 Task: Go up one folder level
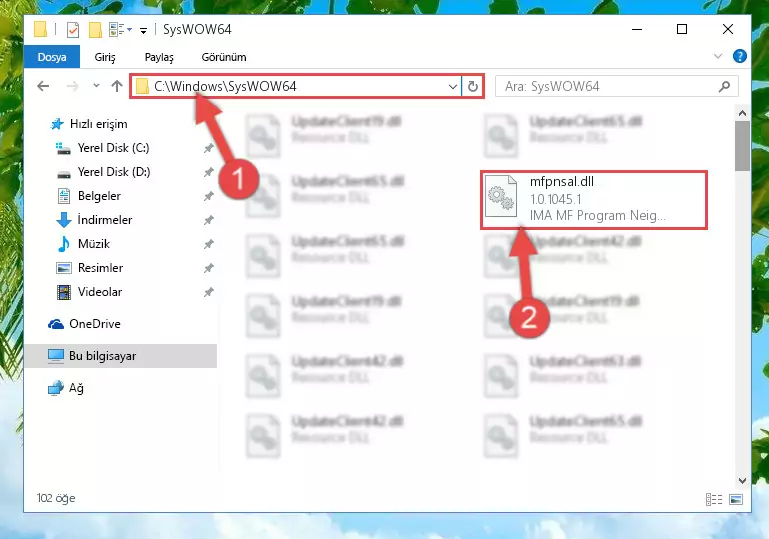click(x=117, y=86)
